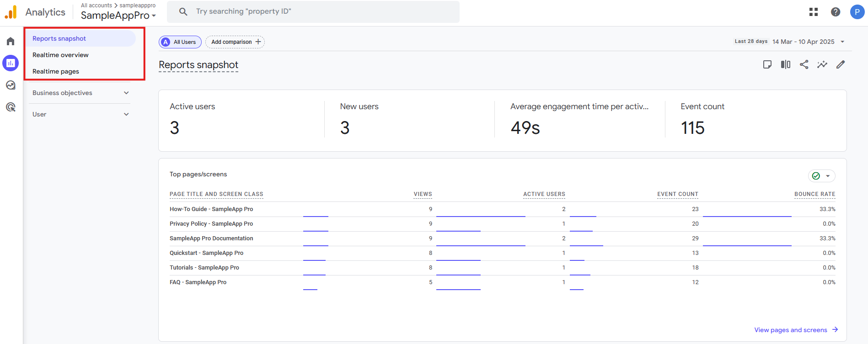The image size is (868, 344).
Task: Click the ACTIVE USERS column header
Action: 544,194
